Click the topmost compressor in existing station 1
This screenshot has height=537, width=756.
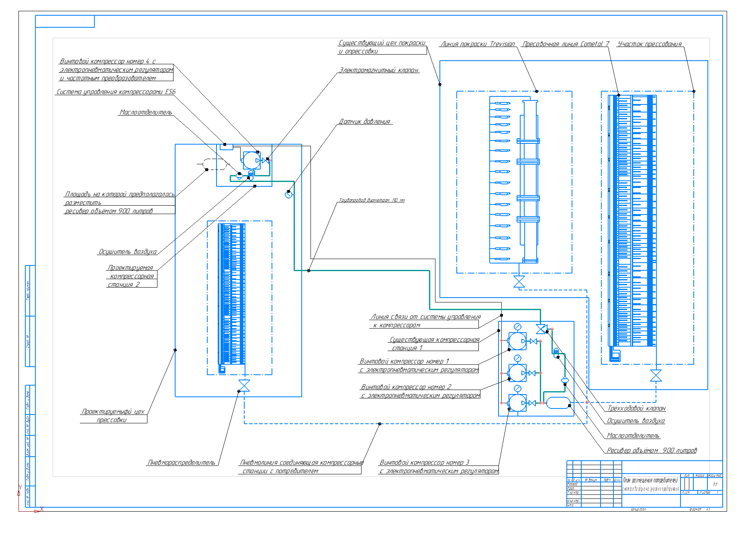click(x=517, y=341)
